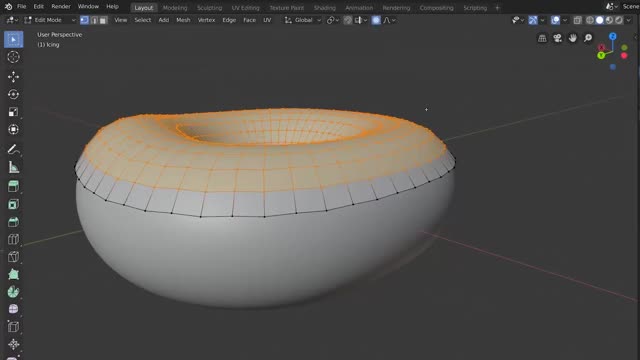Viewport: 640px width, 360px height.
Task: Switch to the Modeling workspace tab
Action: coord(175,8)
